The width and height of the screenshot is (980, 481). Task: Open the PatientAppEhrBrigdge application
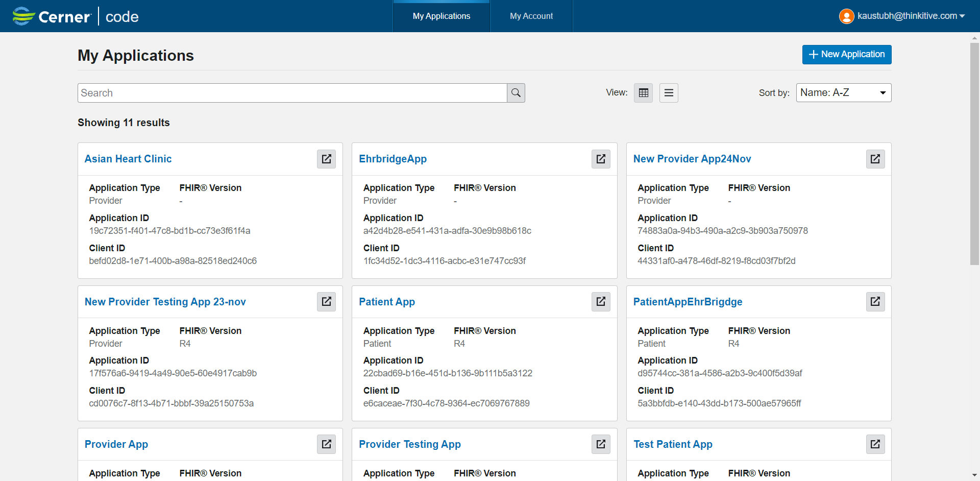(x=688, y=302)
